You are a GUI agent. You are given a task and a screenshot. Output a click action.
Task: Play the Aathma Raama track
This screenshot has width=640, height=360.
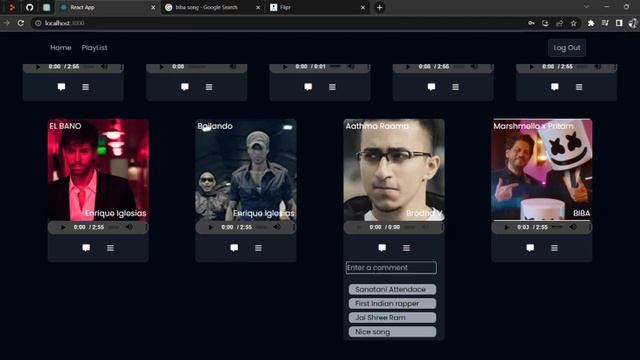359,227
